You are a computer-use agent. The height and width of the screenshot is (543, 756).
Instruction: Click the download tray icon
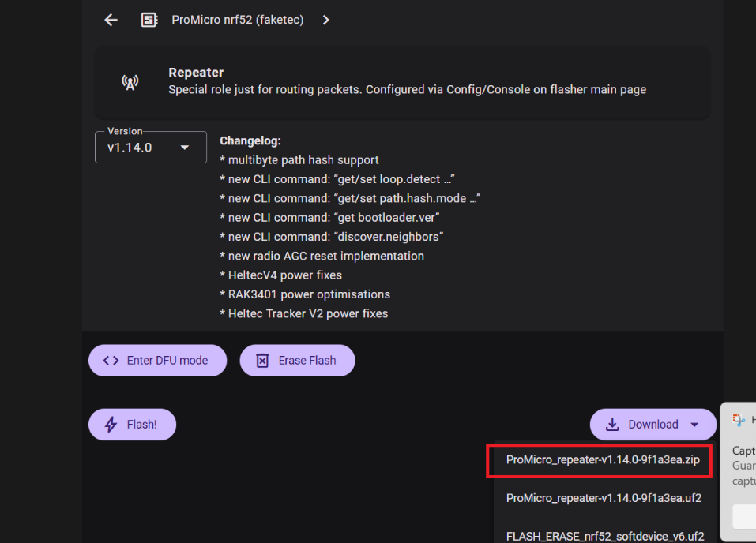click(x=612, y=425)
